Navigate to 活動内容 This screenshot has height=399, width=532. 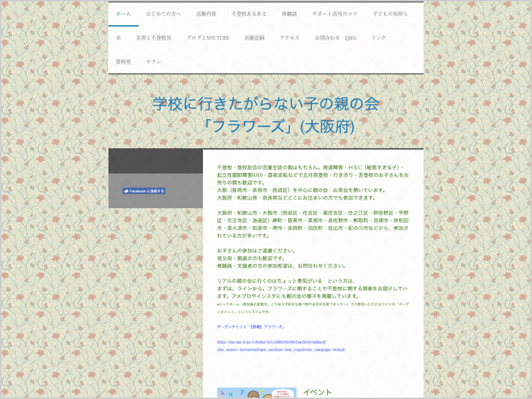[x=206, y=14]
